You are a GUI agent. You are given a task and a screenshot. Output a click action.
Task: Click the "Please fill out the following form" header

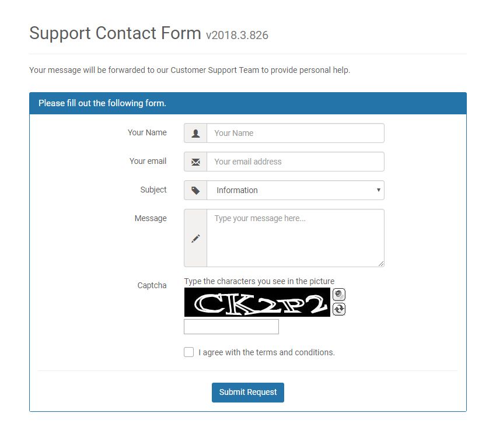click(x=103, y=103)
